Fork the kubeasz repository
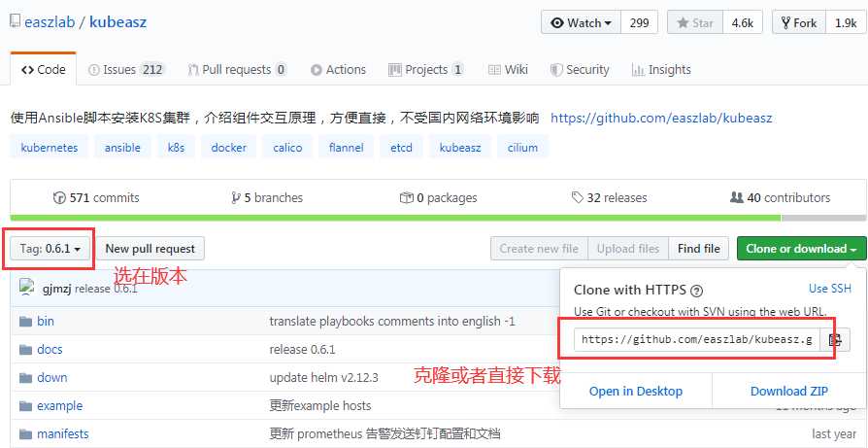The width and height of the screenshot is (868, 448). coord(799,22)
